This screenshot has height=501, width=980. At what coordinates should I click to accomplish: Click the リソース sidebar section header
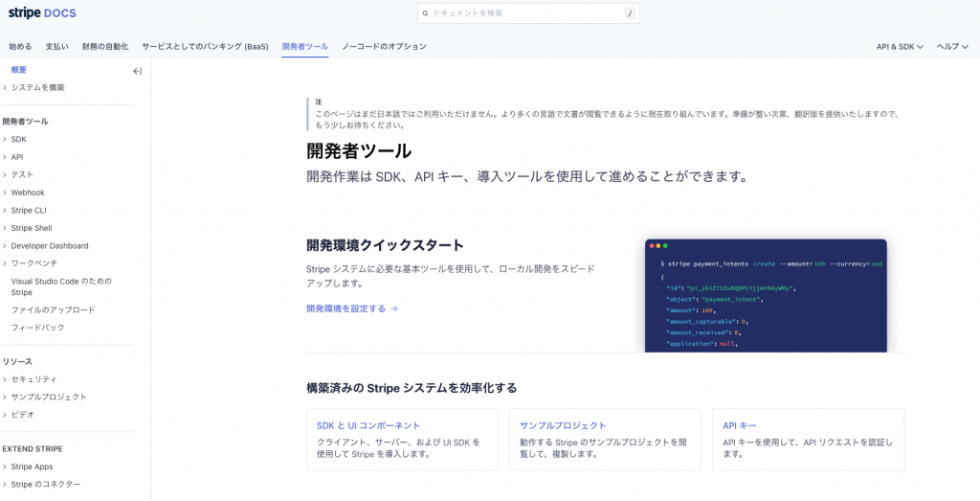pos(17,361)
